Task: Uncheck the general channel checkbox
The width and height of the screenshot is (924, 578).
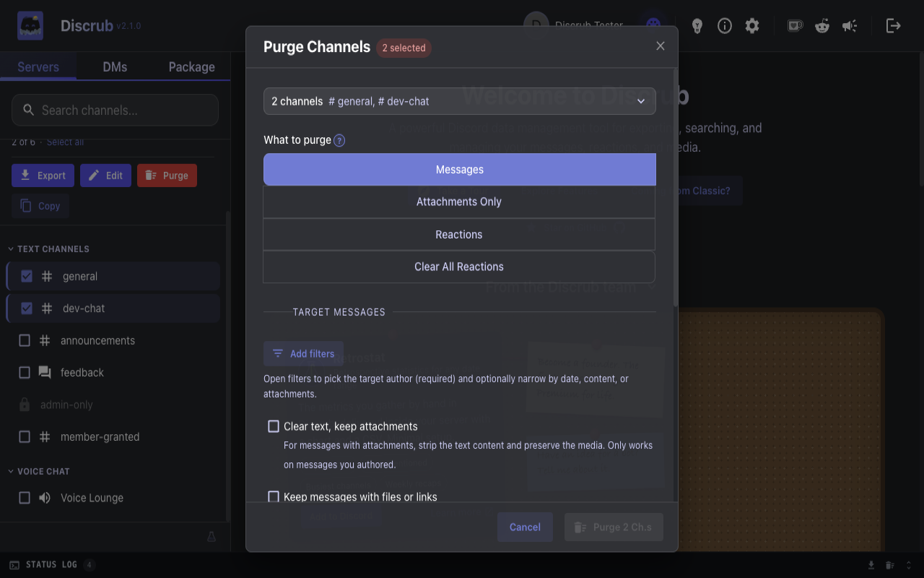Action: 27,277
